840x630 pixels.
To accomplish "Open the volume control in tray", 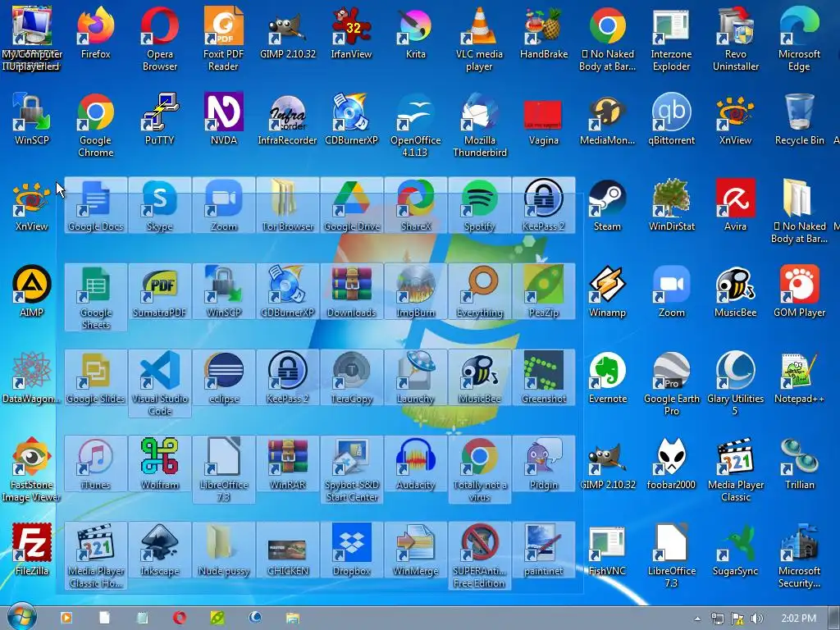I will click(x=756, y=619).
